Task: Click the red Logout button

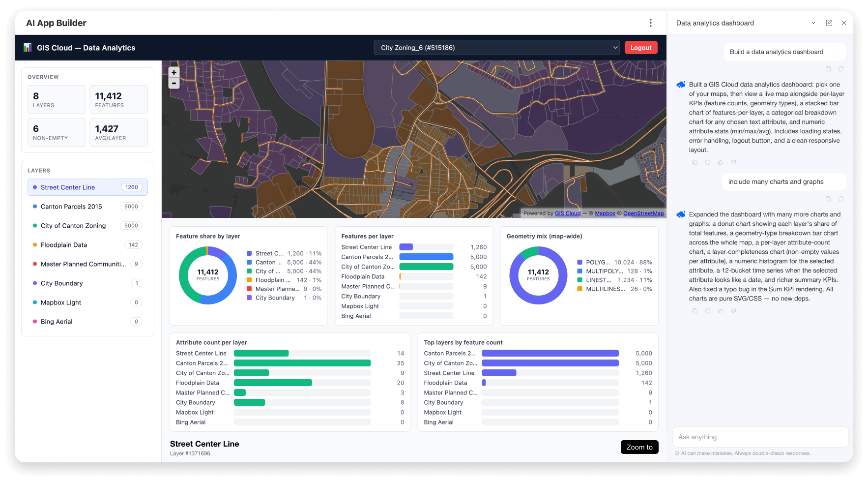Action: pos(641,48)
